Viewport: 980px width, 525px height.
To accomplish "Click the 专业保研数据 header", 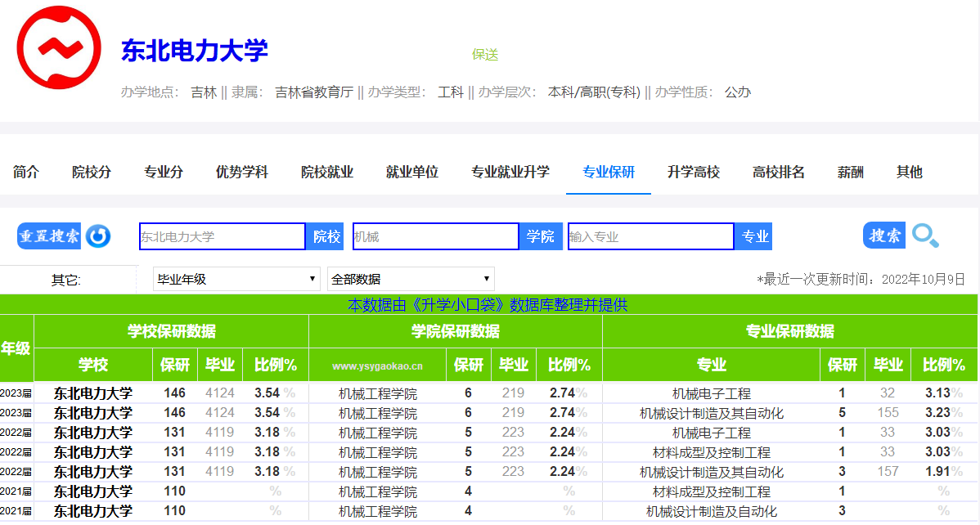I will click(790, 331).
